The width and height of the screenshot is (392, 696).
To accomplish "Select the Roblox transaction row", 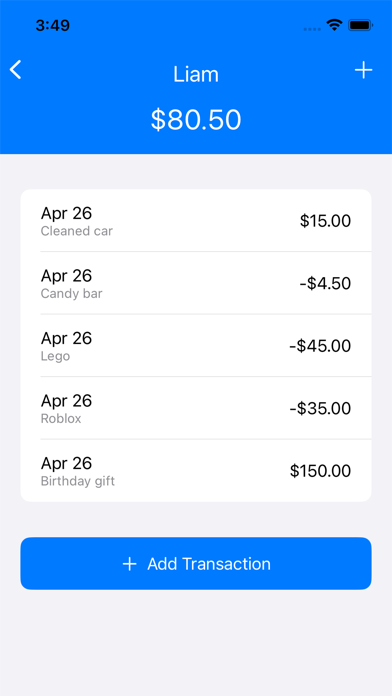I will click(x=196, y=408).
